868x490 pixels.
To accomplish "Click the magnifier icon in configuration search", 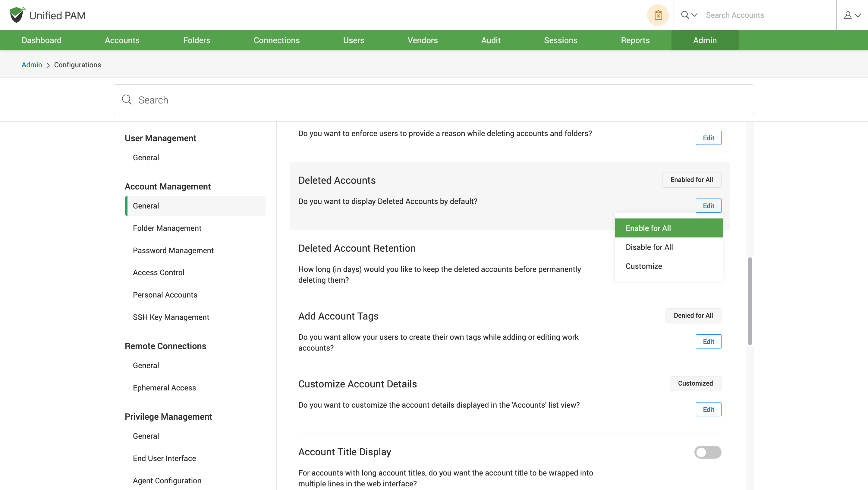I will coord(127,100).
